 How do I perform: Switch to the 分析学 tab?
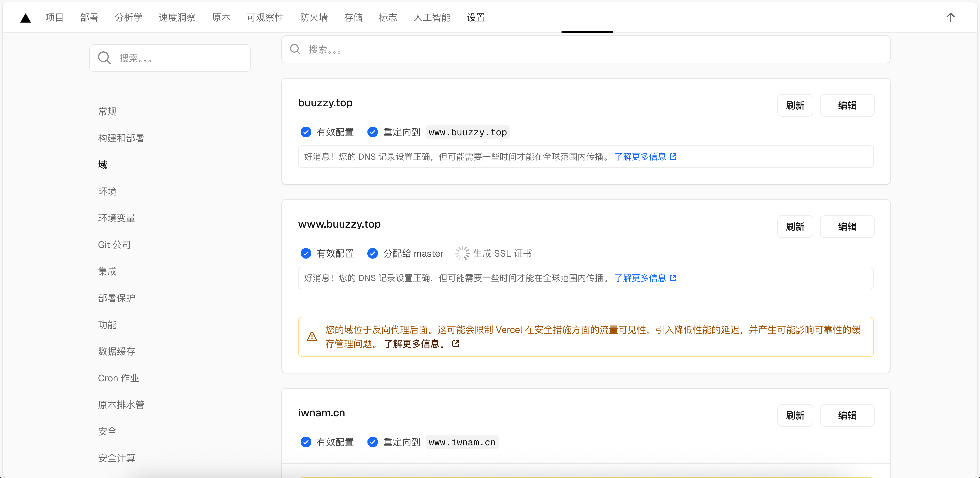pos(129,18)
